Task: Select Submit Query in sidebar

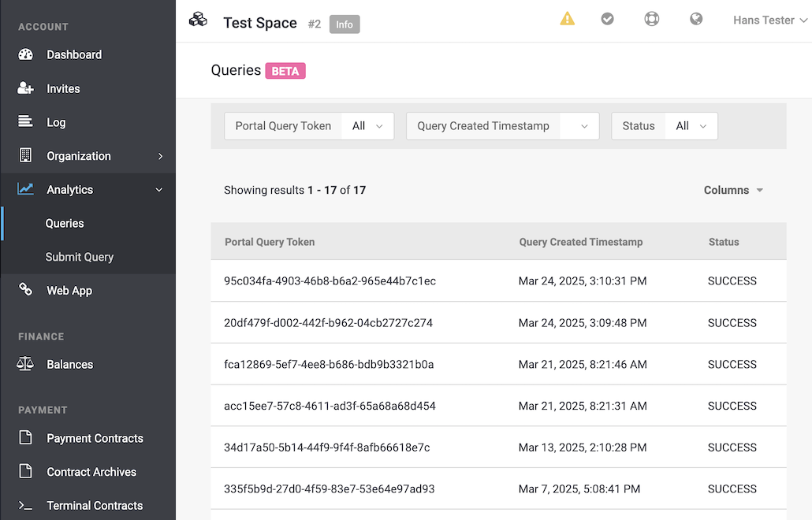Action: click(x=79, y=257)
